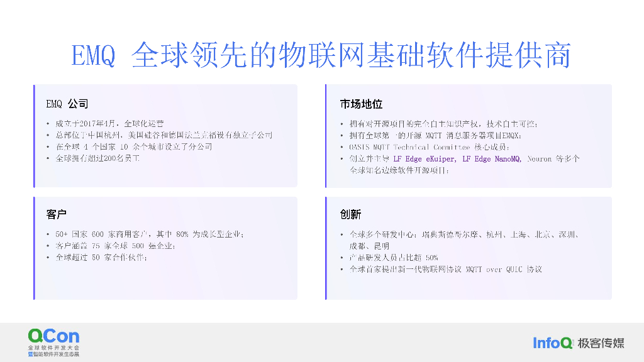
Task: Click the InfoQ logo
Action: click(x=552, y=343)
